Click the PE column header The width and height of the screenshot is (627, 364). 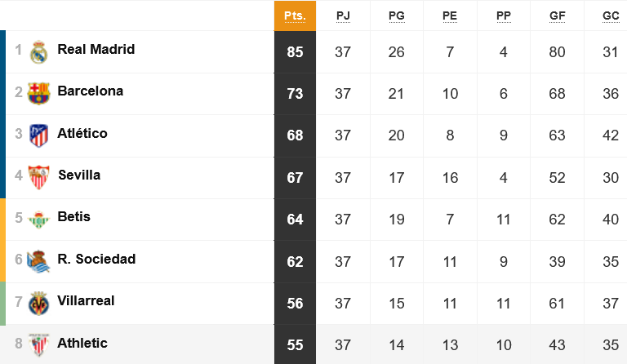coord(450,16)
